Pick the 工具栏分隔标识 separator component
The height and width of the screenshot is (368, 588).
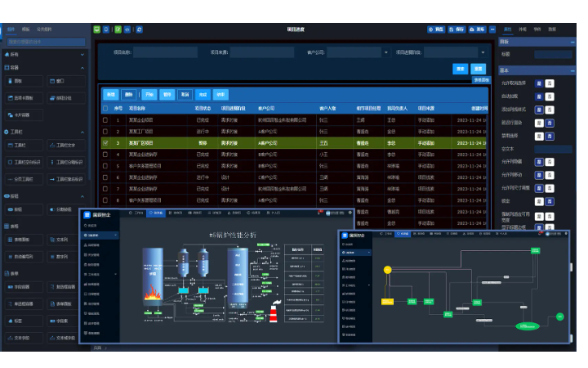click(x=66, y=162)
